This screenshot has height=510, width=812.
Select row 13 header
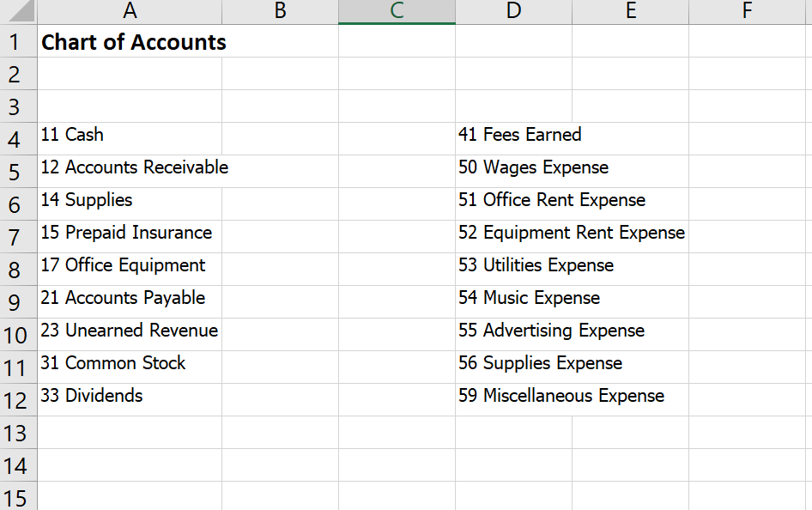[19, 433]
